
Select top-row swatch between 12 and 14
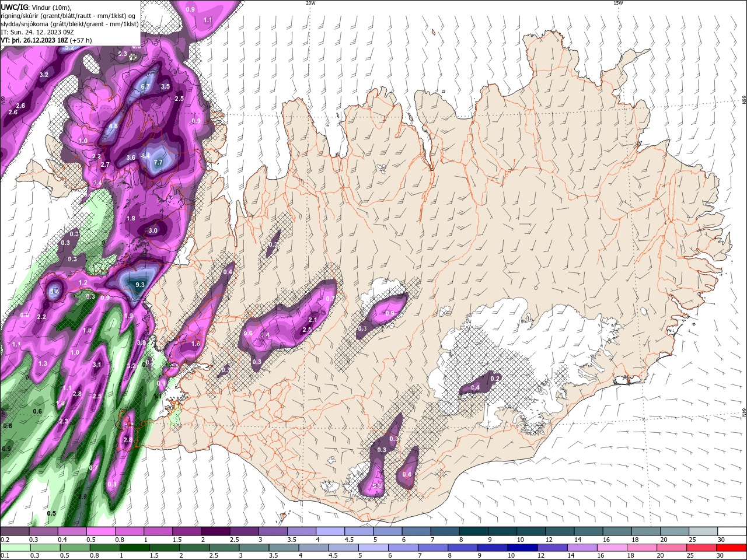(560, 531)
